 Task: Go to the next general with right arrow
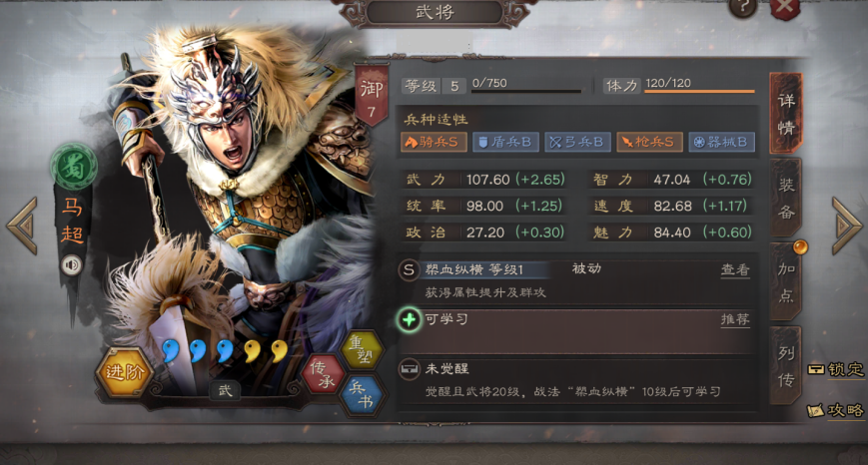click(846, 226)
